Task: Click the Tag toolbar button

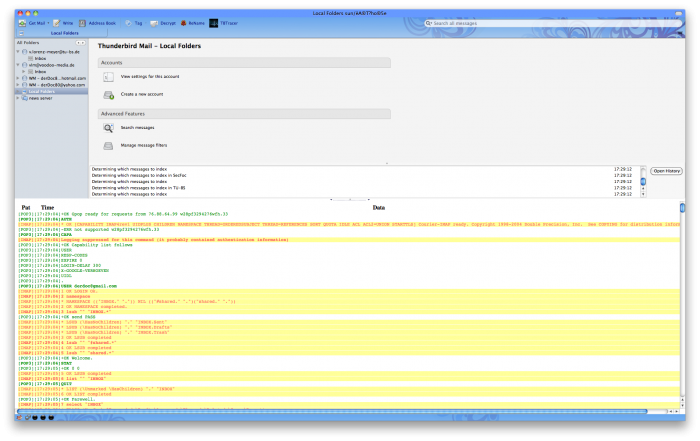Action: click(x=134, y=23)
